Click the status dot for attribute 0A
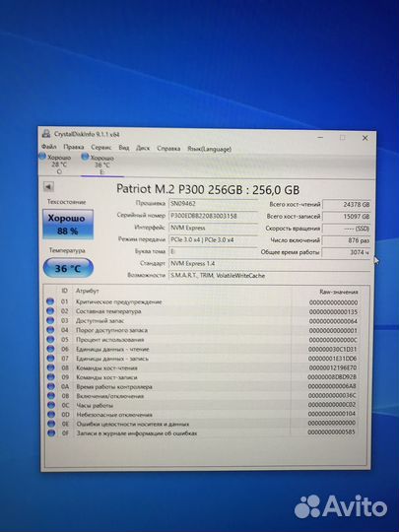Image resolution: width=399 pixels, height=532 pixels. click(51, 386)
